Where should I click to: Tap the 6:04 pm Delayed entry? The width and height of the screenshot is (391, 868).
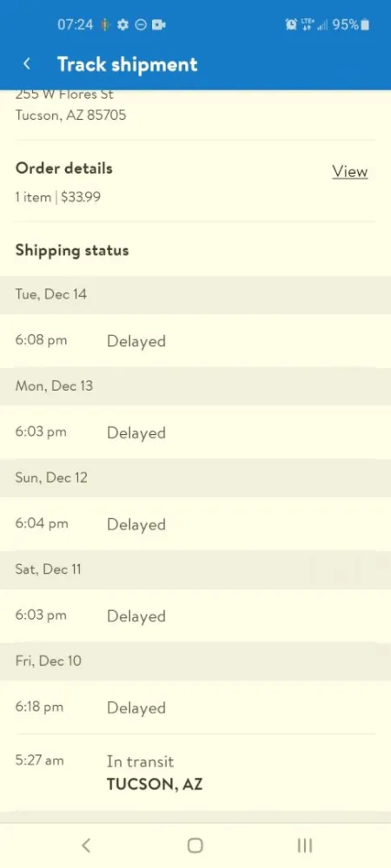coord(195,524)
